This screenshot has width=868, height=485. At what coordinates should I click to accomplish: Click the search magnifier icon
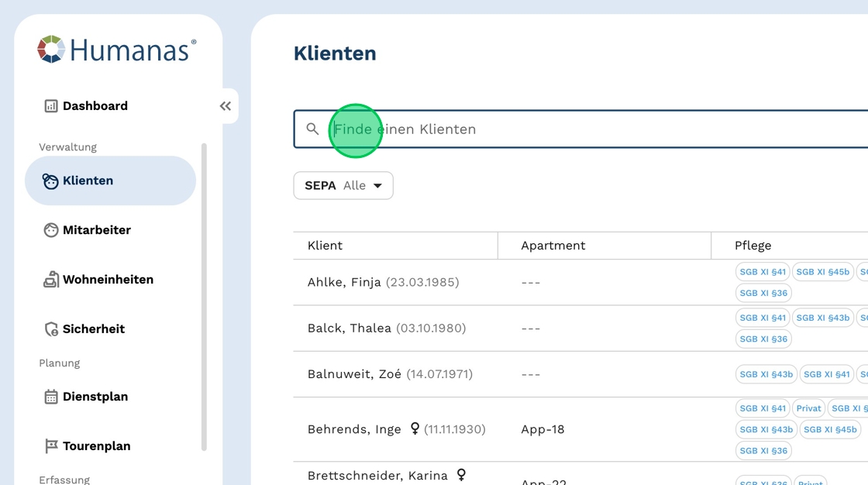coord(312,129)
